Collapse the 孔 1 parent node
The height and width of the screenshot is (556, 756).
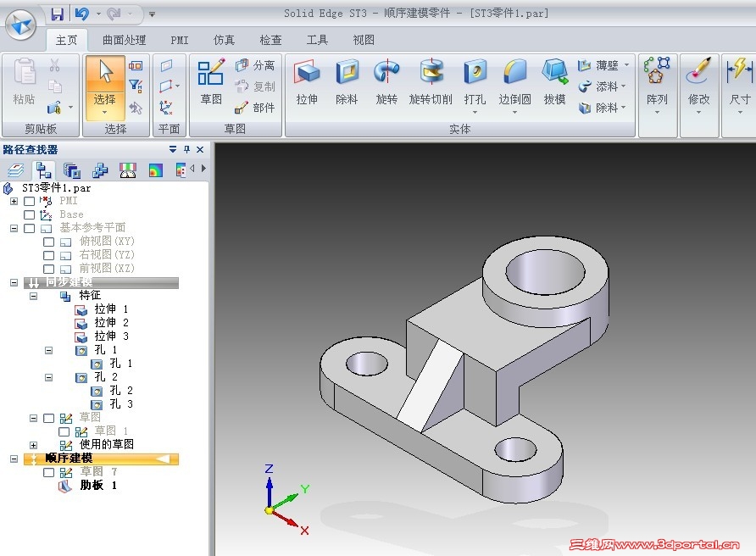[48, 351]
